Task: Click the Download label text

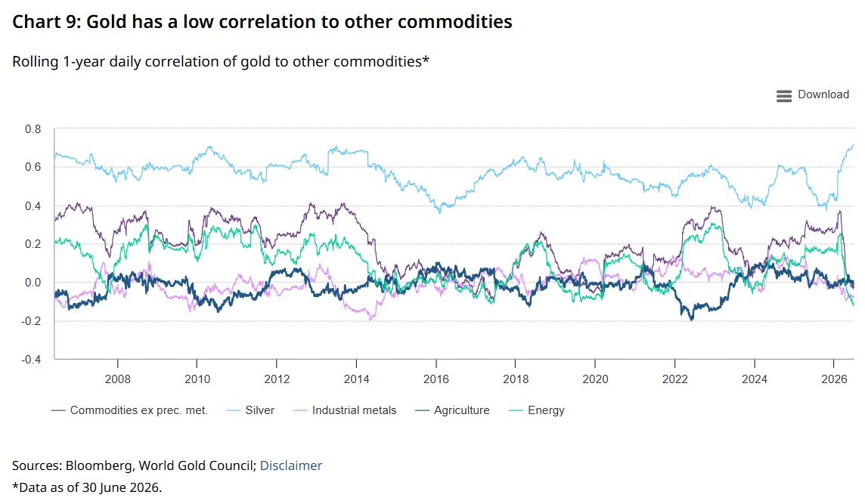Action: tap(823, 95)
